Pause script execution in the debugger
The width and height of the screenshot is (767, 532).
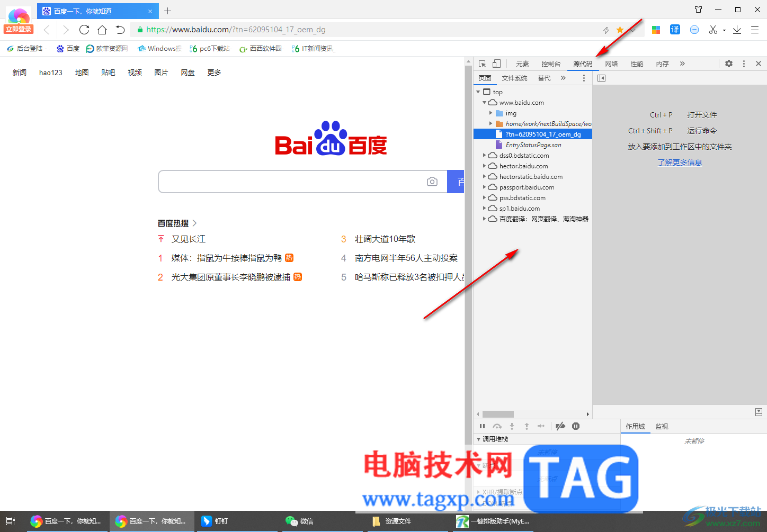point(482,426)
